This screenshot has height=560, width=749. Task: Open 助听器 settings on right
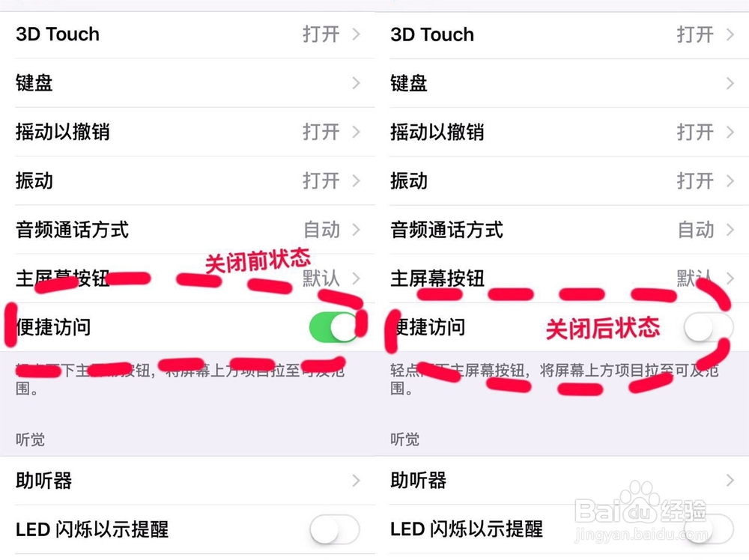coord(562,481)
